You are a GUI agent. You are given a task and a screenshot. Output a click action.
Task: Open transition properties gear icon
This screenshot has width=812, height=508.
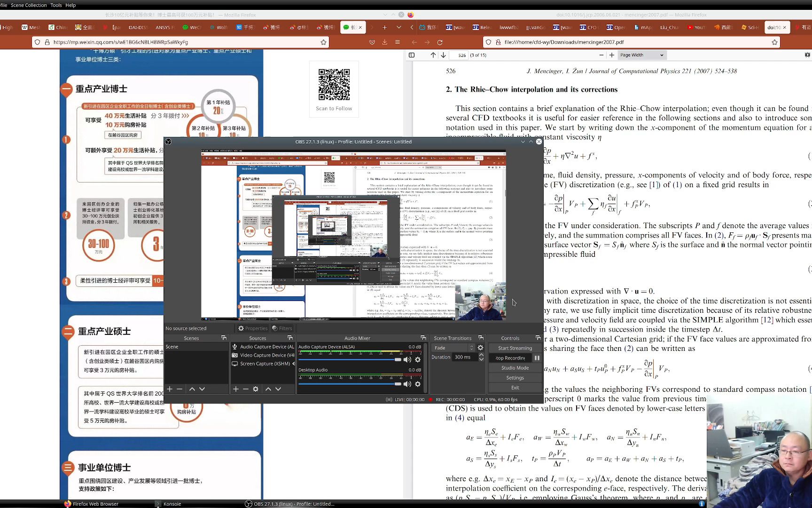(x=480, y=348)
